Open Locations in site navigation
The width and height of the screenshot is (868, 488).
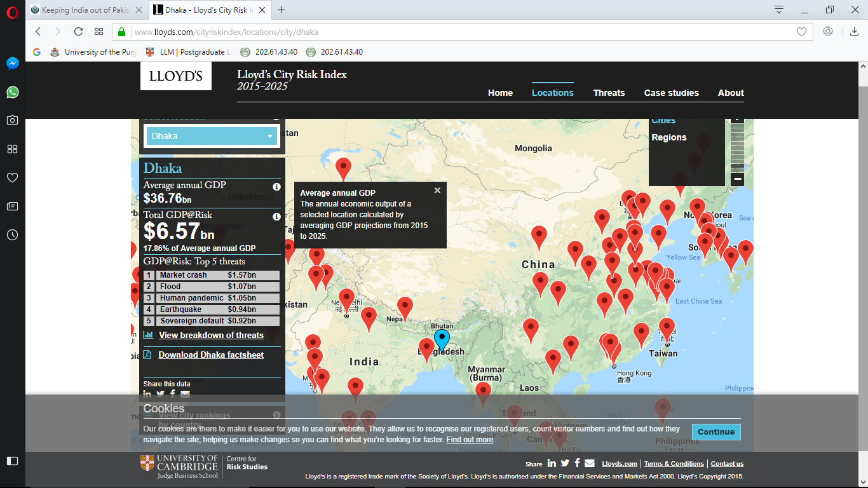553,93
